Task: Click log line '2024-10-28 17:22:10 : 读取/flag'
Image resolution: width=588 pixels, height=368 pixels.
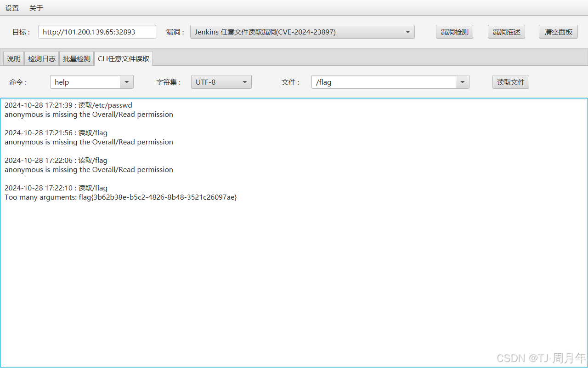Action: pyautogui.click(x=56, y=188)
